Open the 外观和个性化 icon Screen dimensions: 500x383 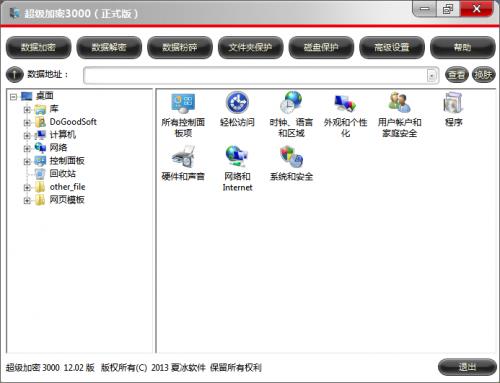pos(345,103)
